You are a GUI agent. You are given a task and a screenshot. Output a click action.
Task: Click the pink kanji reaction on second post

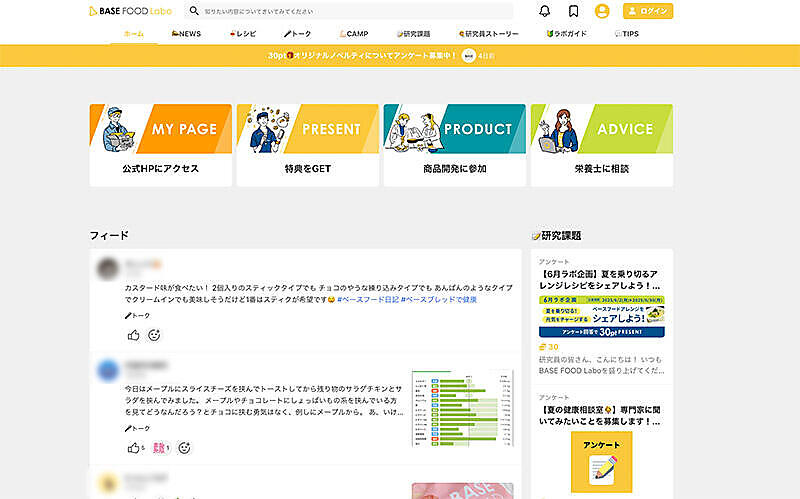[x=159, y=448]
